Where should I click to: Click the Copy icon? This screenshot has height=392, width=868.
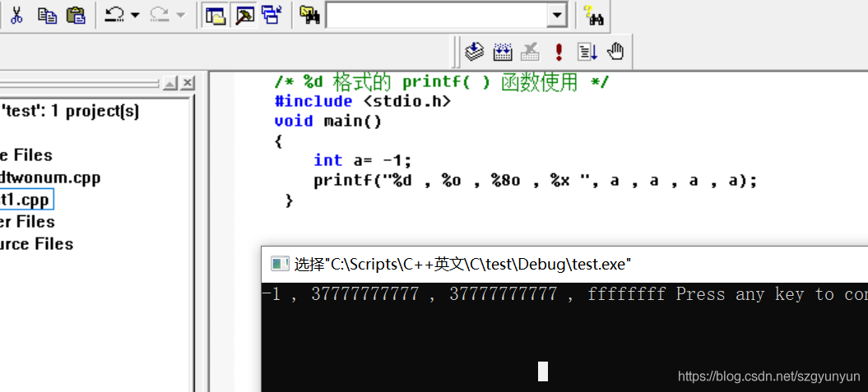coord(48,15)
